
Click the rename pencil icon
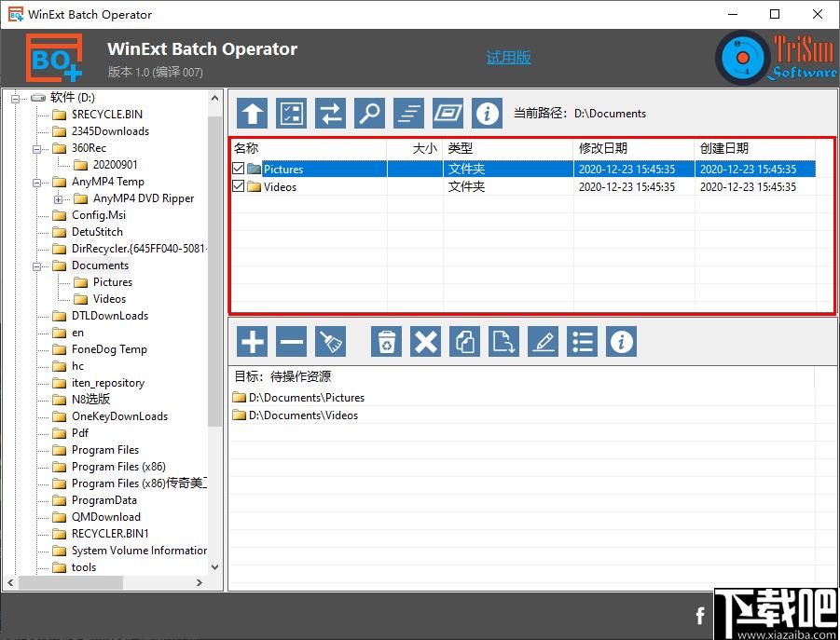click(x=544, y=341)
